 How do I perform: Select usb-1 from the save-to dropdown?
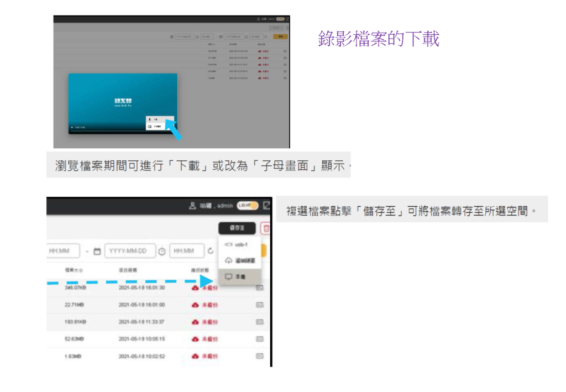(240, 244)
